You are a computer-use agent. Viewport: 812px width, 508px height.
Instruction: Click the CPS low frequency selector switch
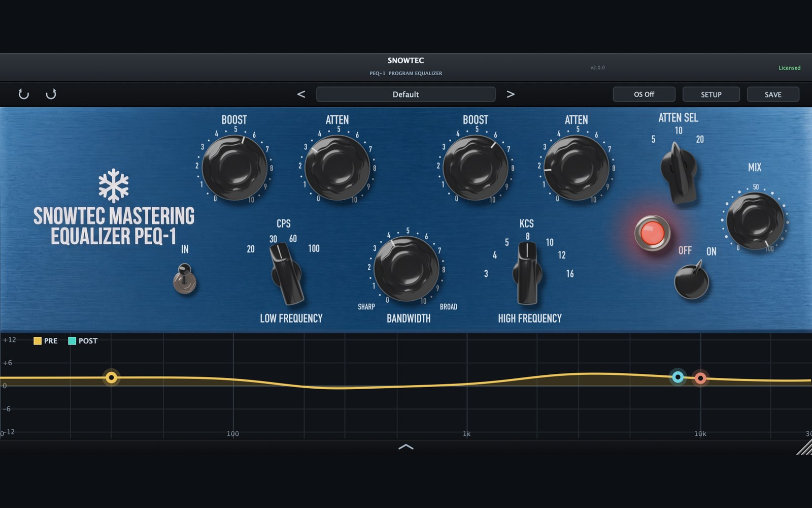click(287, 274)
